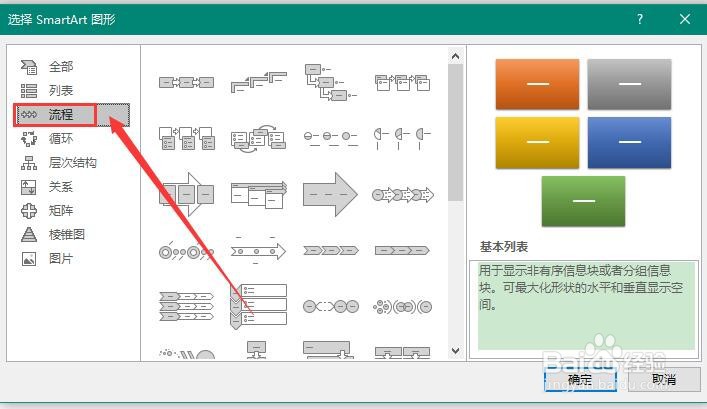Choose the picture accent process layout
Screen dimensions: 707x409
[186, 138]
